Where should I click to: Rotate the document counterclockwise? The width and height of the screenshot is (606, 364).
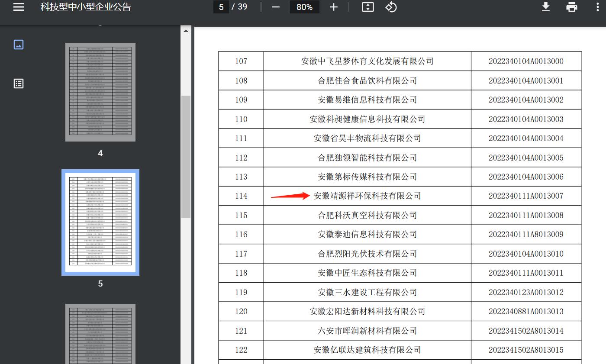pyautogui.click(x=391, y=7)
